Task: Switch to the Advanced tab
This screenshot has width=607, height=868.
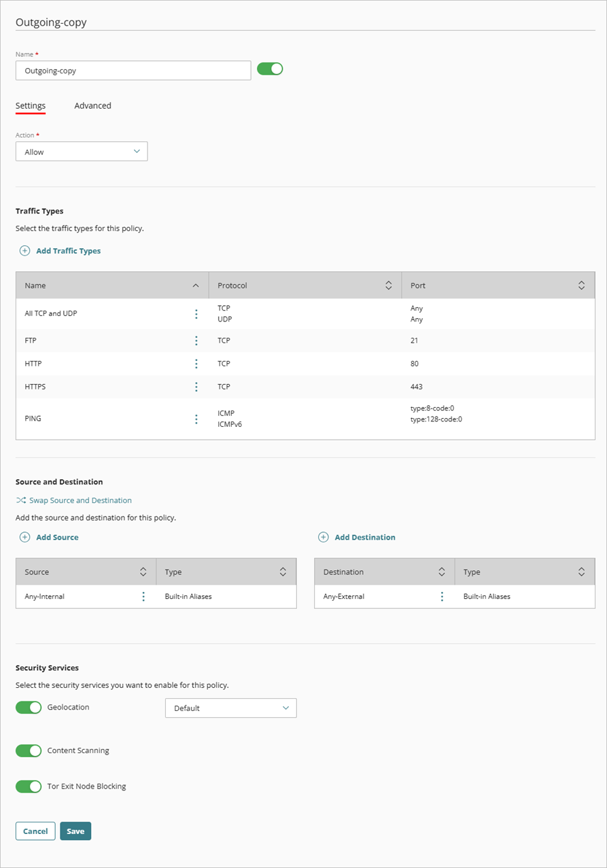Action: [x=92, y=105]
